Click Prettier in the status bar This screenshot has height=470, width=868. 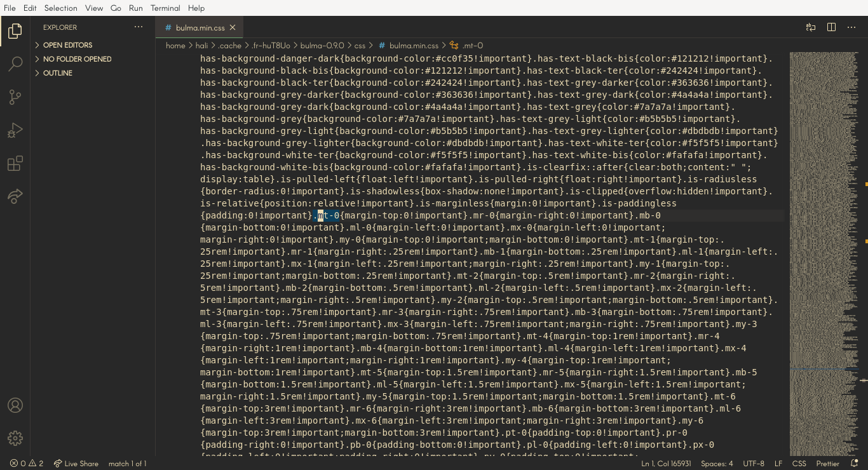827,463
